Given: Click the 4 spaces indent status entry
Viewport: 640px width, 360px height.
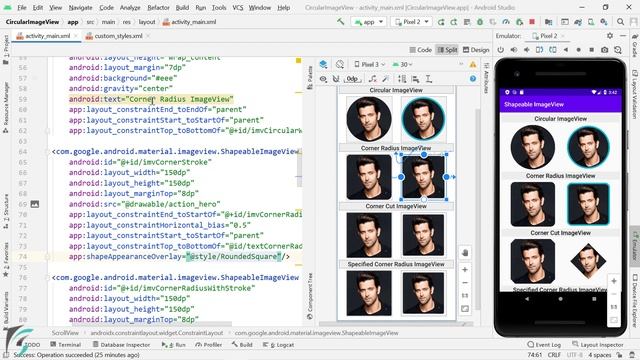Looking at the screenshot, I should (x=600, y=355).
